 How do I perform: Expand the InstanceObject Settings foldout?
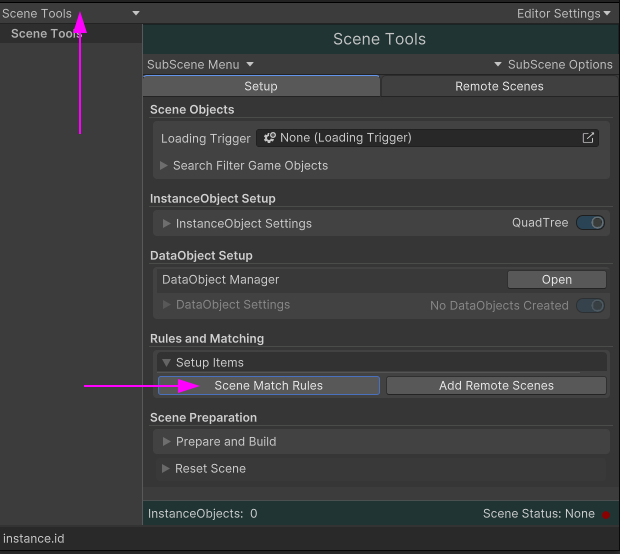167,224
